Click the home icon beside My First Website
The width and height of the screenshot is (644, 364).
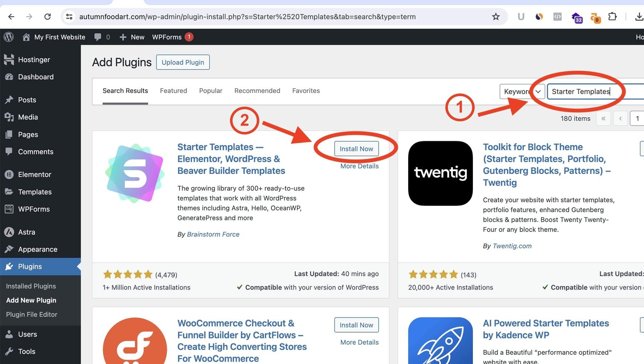(x=26, y=37)
